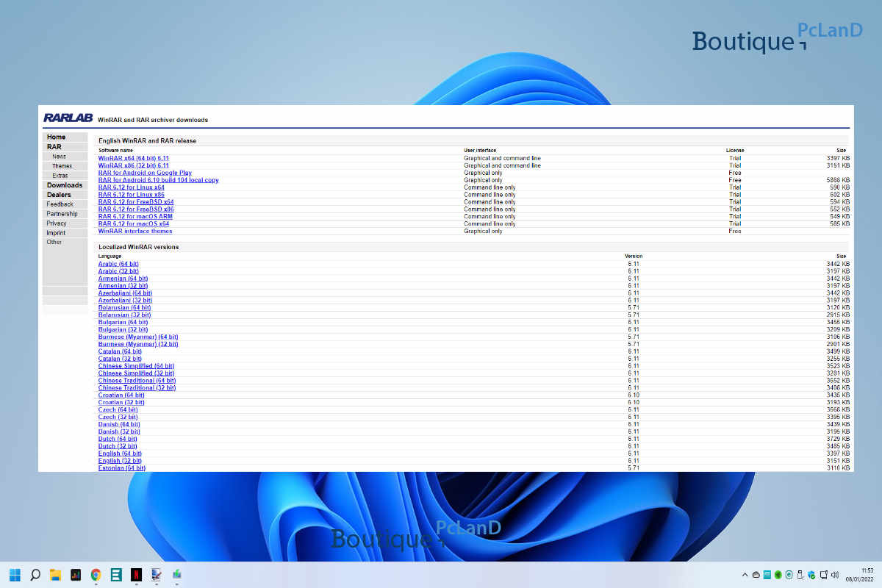Open WinRAR interface themes link

tap(135, 231)
